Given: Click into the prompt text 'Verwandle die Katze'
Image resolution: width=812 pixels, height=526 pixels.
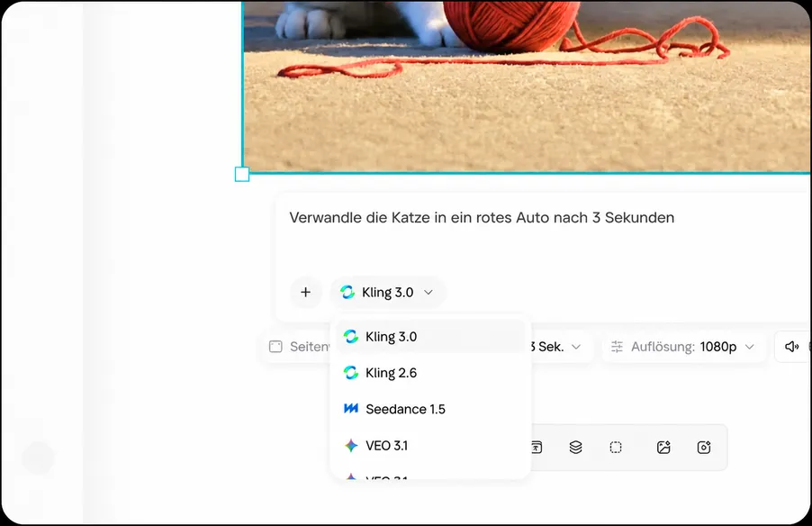Looking at the screenshot, I should [359, 218].
